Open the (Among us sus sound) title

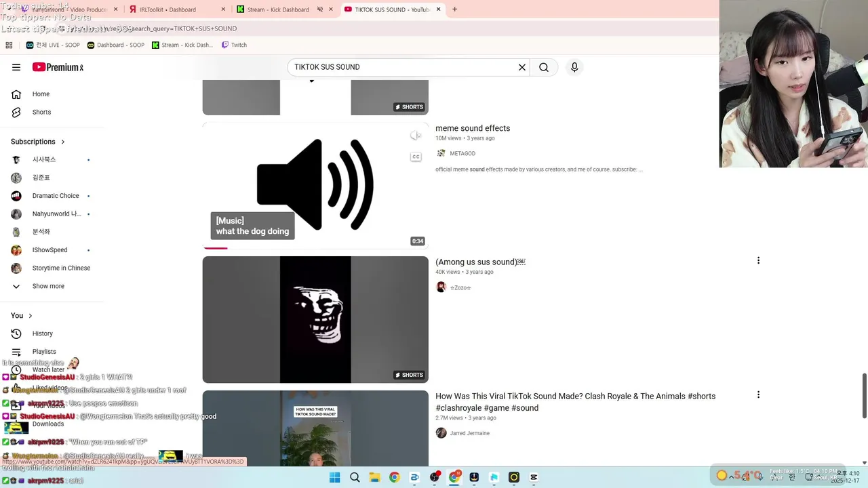tap(480, 262)
